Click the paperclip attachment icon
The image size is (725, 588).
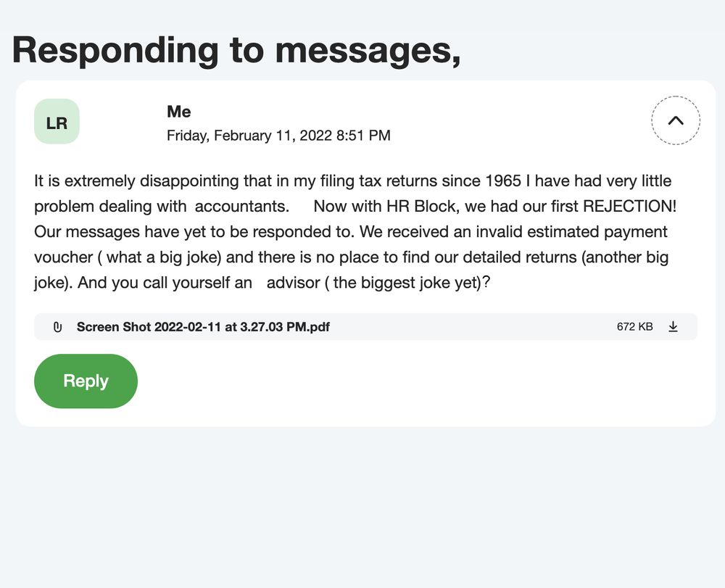click(58, 327)
